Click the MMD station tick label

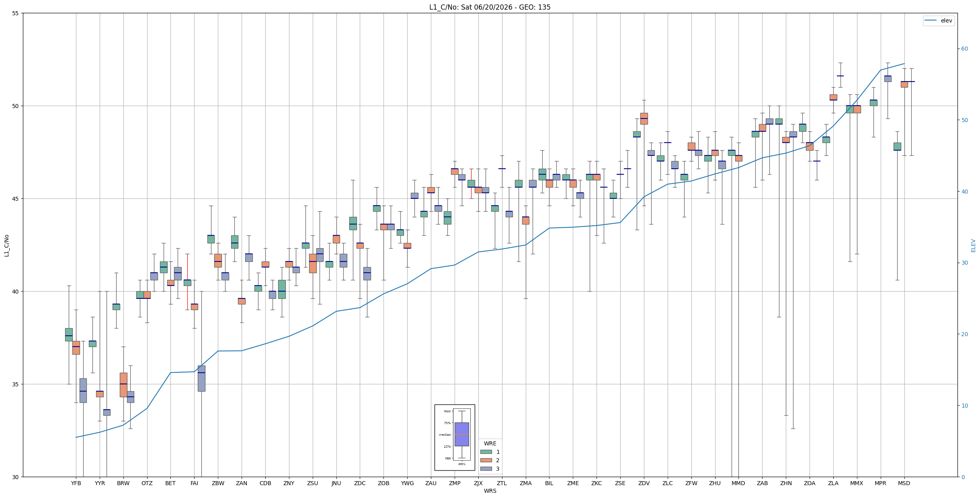[x=738, y=483]
